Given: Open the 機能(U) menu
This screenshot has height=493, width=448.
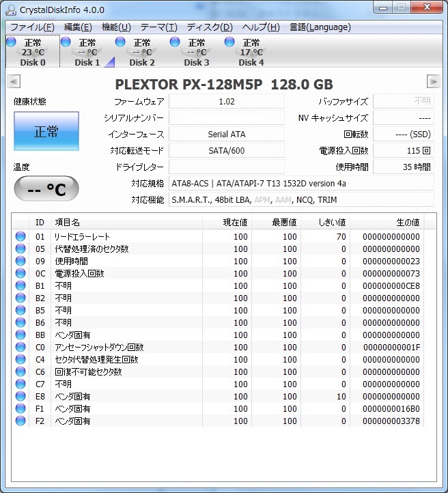Looking at the screenshot, I should 116,27.
